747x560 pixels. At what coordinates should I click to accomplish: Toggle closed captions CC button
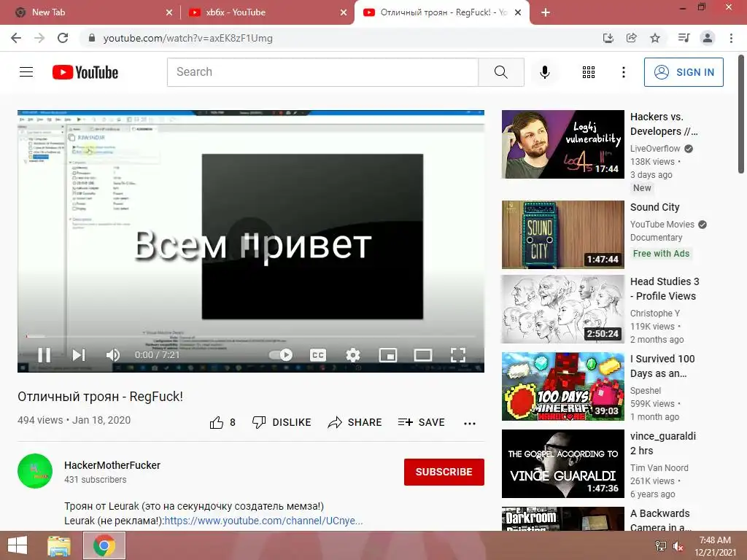pyautogui.click(x=318, y=355)
